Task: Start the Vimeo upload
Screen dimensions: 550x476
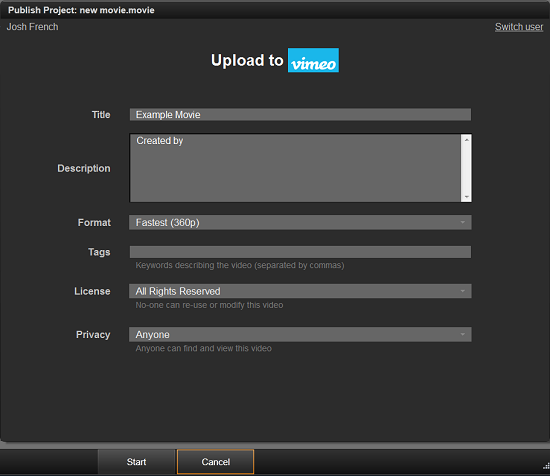Action: pyautogui.click(x=136, y=462)
